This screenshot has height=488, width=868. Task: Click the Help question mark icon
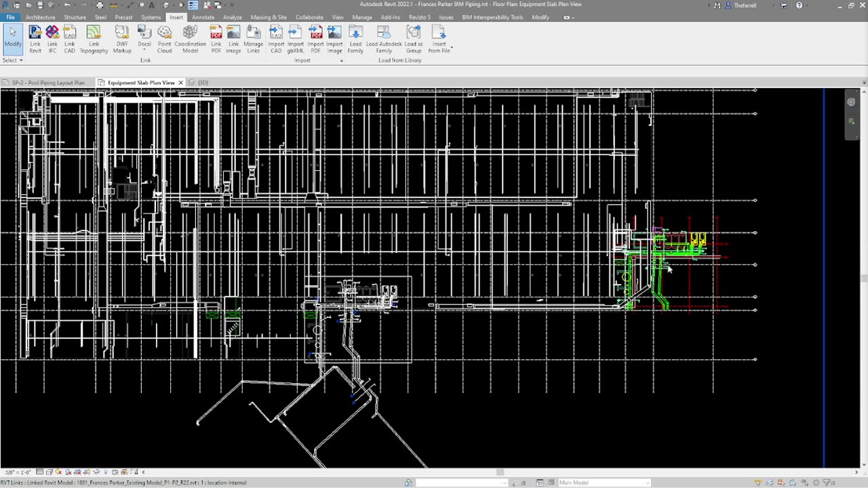tap(800, 5)
